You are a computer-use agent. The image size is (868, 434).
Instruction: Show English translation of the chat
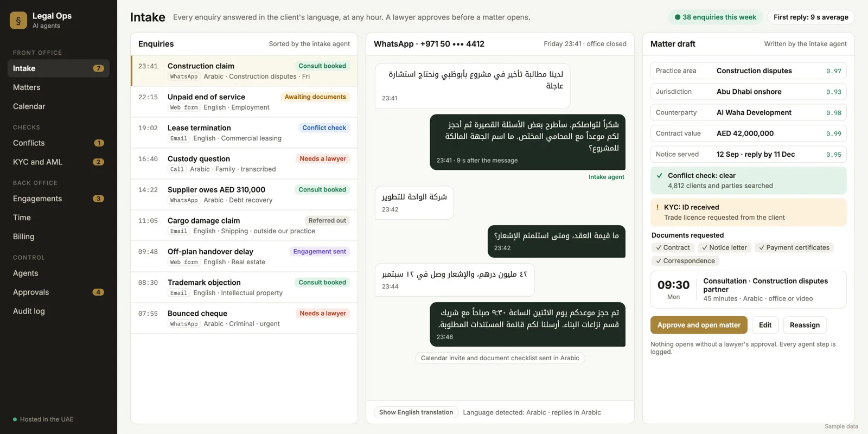[416, 412]
